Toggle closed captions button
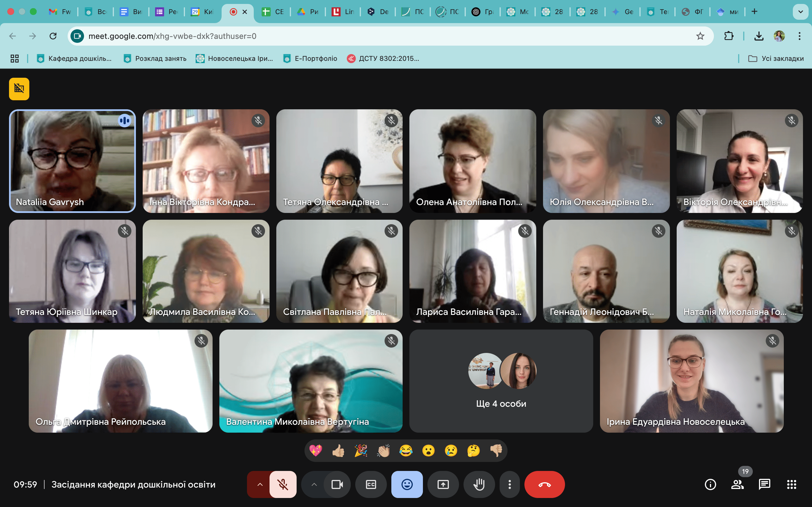This screenshot has width=812, height=507. (371, 484)
